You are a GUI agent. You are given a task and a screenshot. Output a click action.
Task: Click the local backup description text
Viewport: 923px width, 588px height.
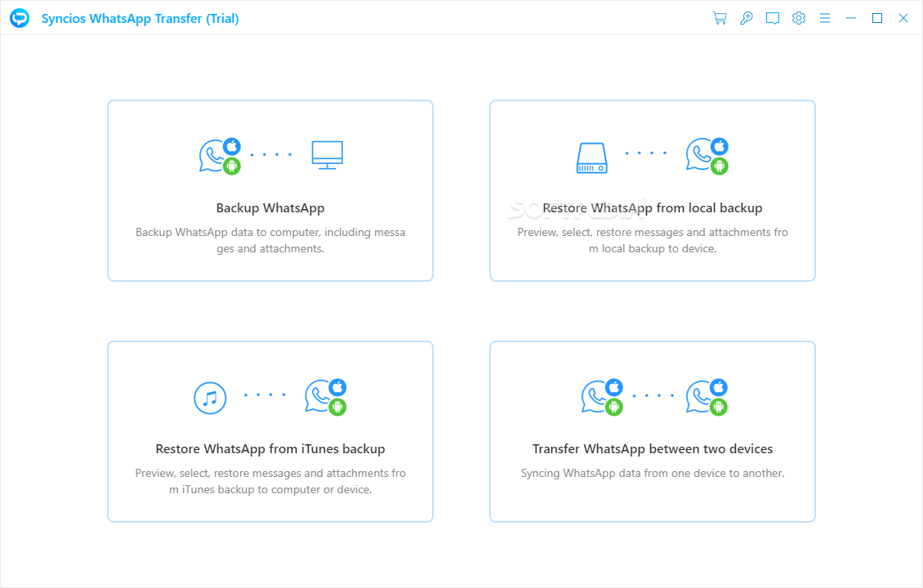[652, 240]
